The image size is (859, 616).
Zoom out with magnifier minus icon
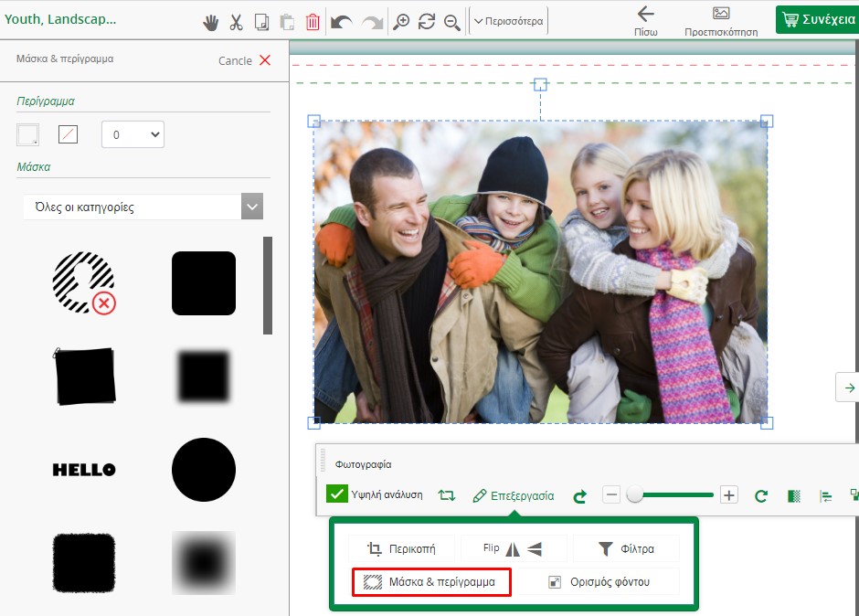[x=451, y=22]
